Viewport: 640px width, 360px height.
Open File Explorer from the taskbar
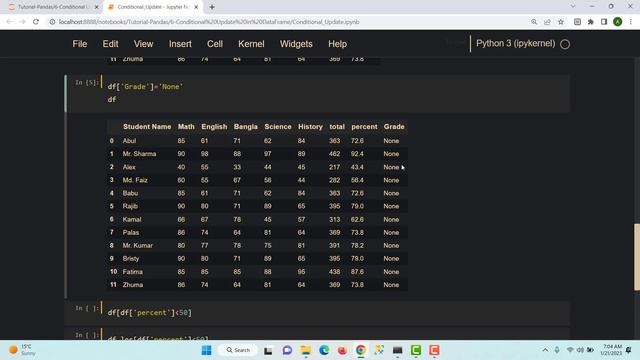pyautogui.click(x=305, y=350)
